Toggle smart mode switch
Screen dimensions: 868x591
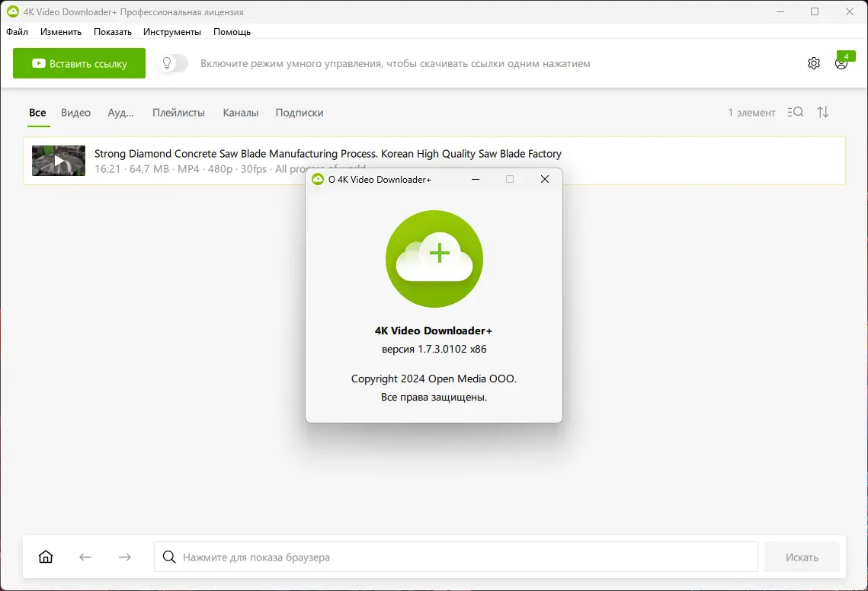173,63
